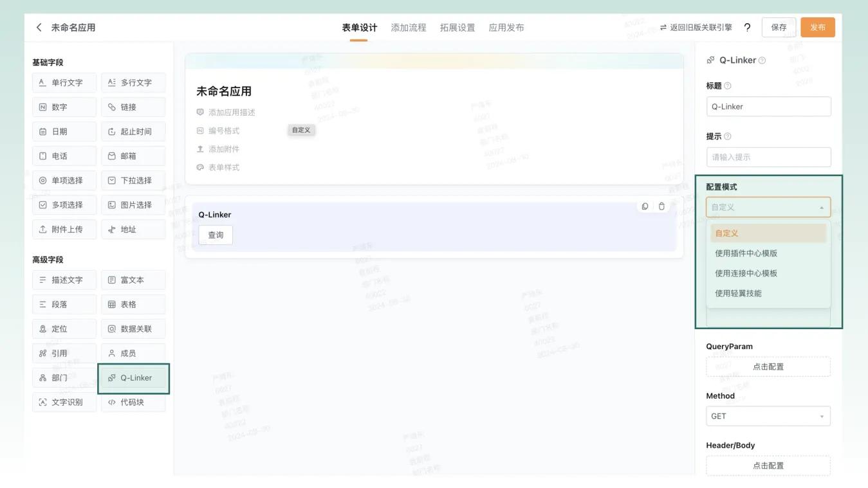Add the 表格 field
This screenshot has height=488, width=868.
[x=133, y=304]
